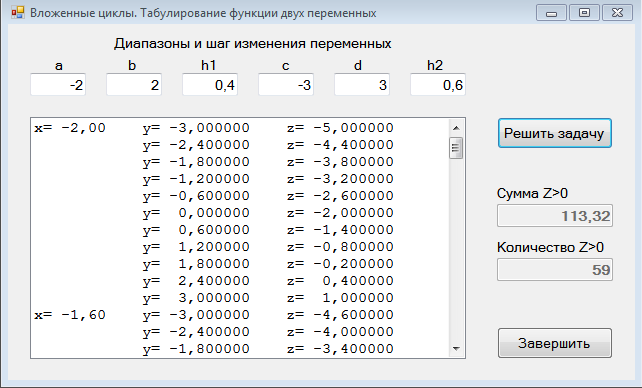642x388 pixels.
Task: Click the results list scrollbar thumb
Action: click(x=456, y=148)
